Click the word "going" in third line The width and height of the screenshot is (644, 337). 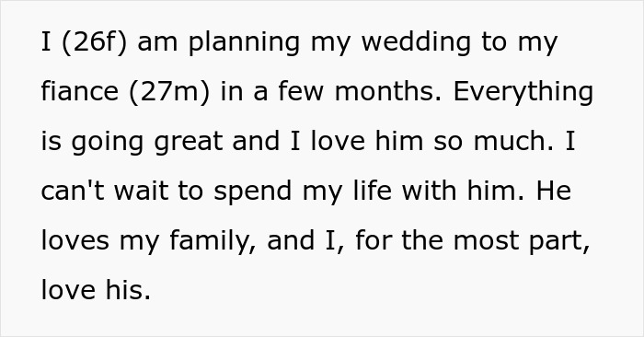pyautogui.click(x=108, y=142)
